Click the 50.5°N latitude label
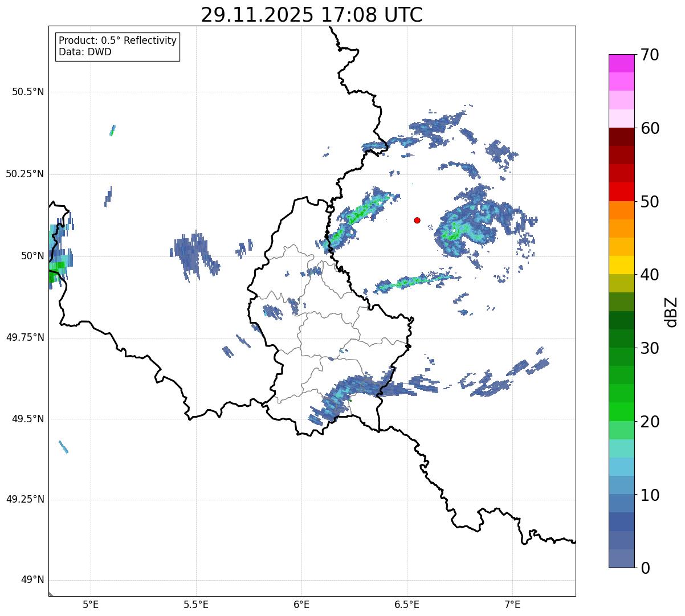The width and height of the screenshot is (685, 616). pos(28,92)
